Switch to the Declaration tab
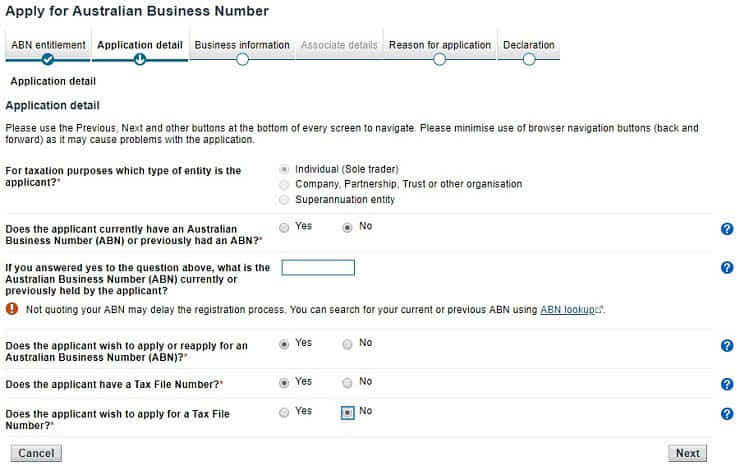Viewport: 740px width, 466px height. (x=528, y=46)
